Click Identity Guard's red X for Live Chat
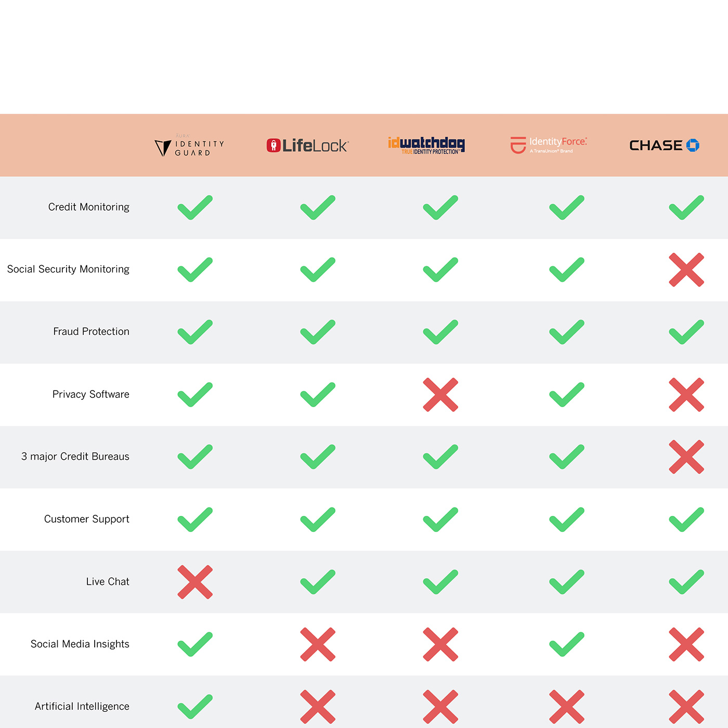 (195, 582)
